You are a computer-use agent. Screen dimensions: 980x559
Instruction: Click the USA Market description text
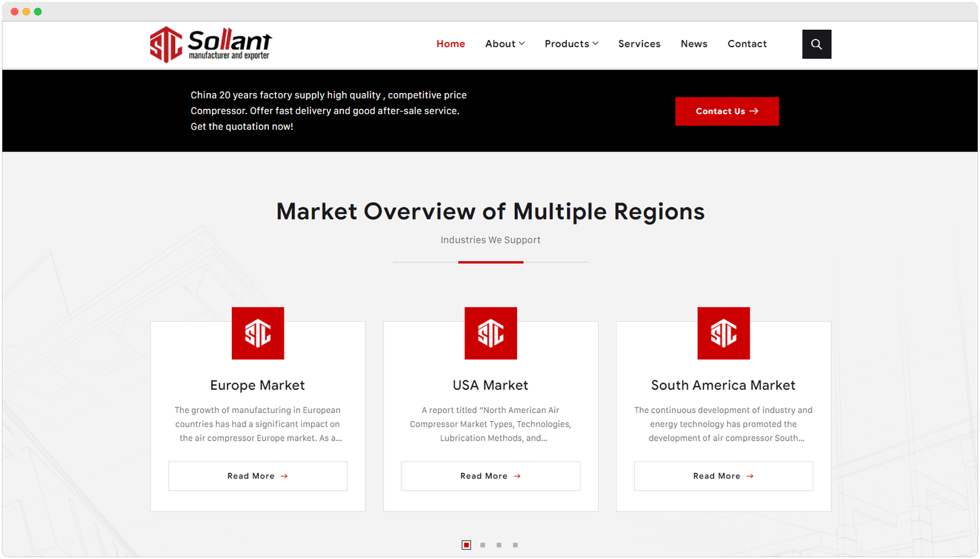point(491,424)
